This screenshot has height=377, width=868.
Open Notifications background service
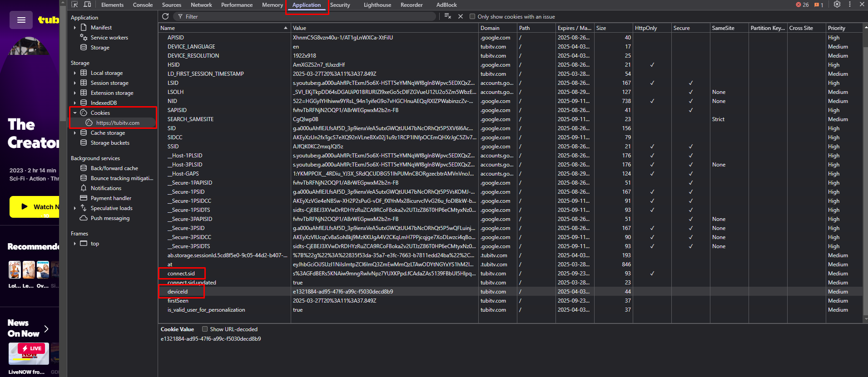tap(106, 188)
